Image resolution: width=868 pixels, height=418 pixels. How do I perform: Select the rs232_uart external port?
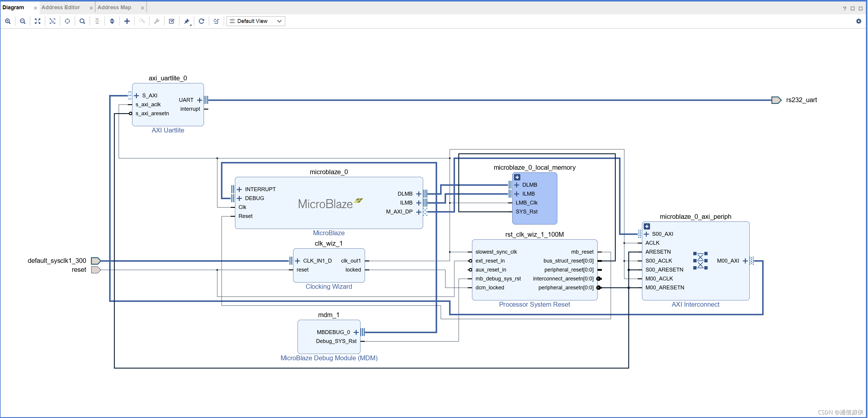pyautogui.click(x=776, y=100)
